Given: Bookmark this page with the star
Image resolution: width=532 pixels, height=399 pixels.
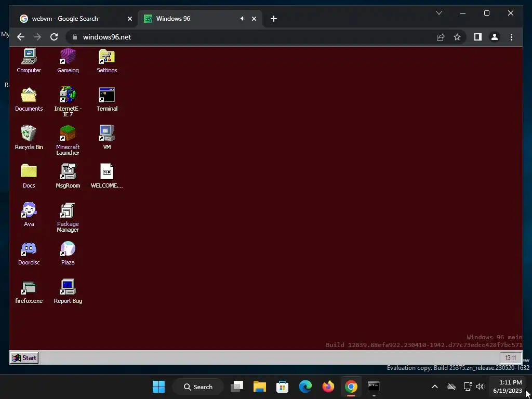Looking at the screenshot, I should click(x=457, y=37).
